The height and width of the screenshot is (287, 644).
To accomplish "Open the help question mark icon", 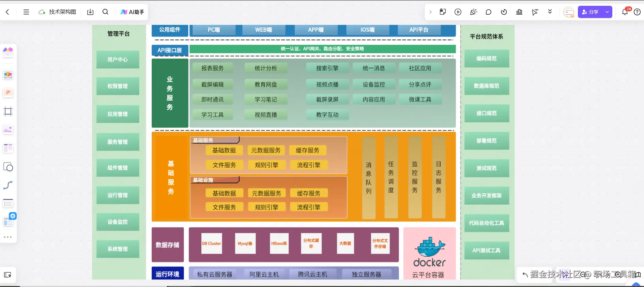I will point(637,12).
